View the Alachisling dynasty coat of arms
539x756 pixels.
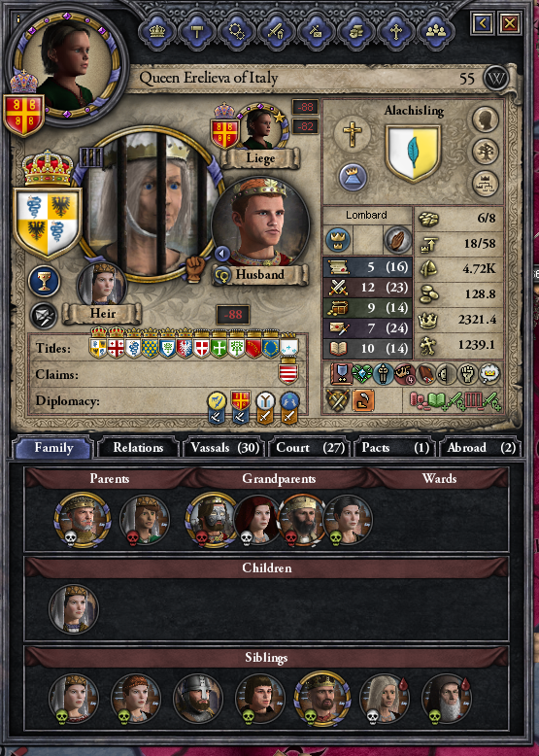[414, 154]
